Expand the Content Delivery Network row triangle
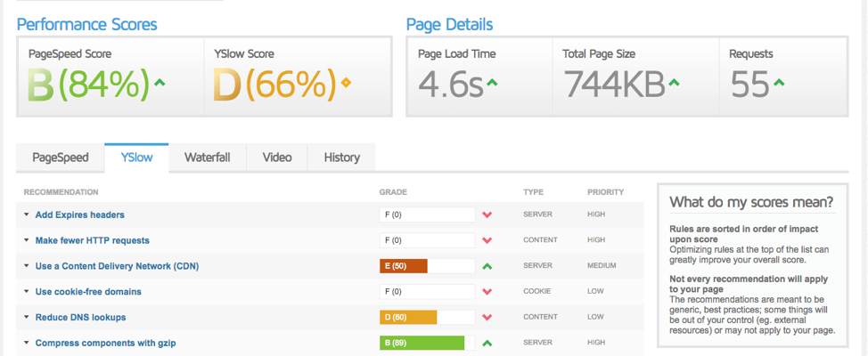This screenshot has height=356, width=868. [26, 266]
